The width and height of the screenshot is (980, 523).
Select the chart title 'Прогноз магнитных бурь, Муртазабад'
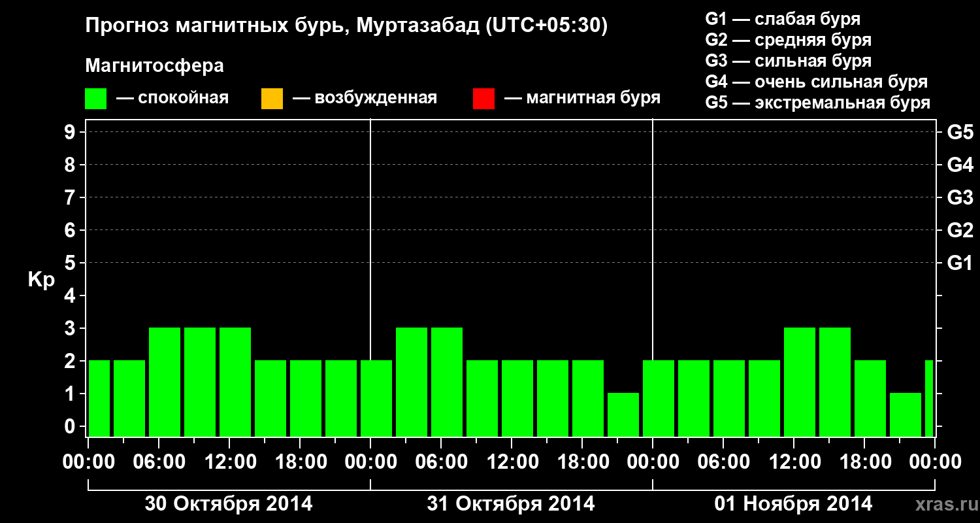(x=282, y=26)
